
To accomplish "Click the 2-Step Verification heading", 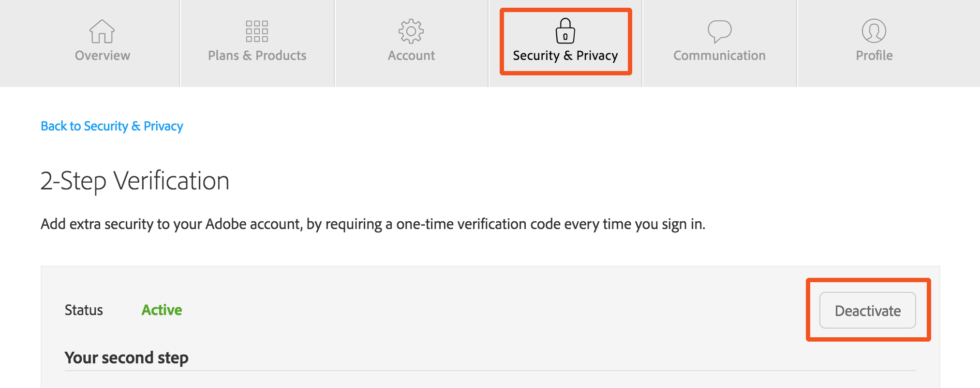I will pyautogui.click(x=135, y=181).
